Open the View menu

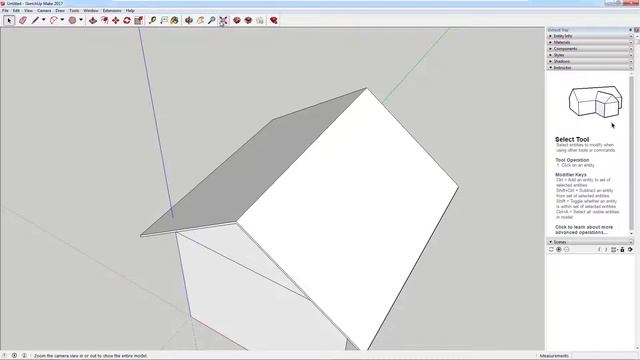pos(28,11)
